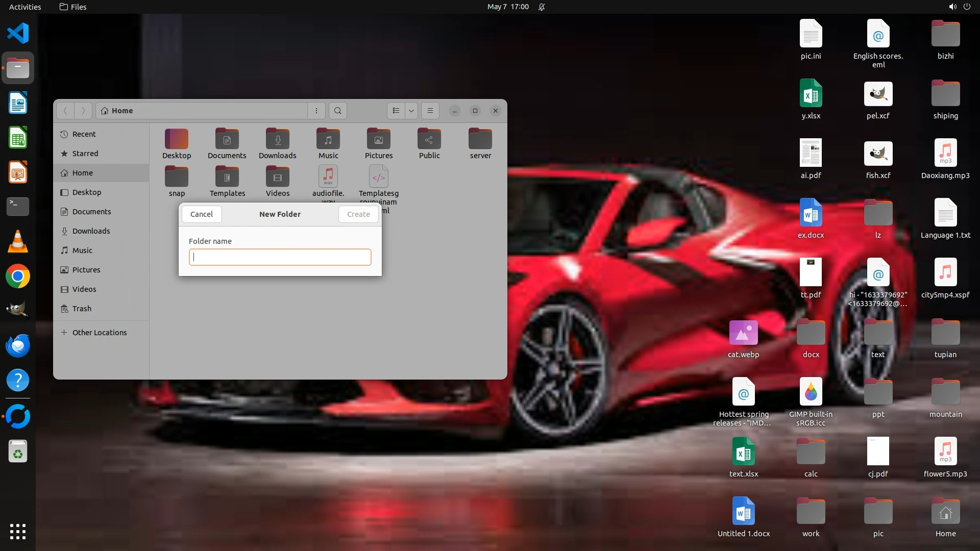Select Starred in the sidebar
Screen dimensions: 980x551
point(85,154)
